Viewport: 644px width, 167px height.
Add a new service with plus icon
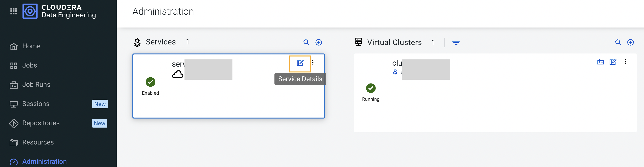pos(319,42)
